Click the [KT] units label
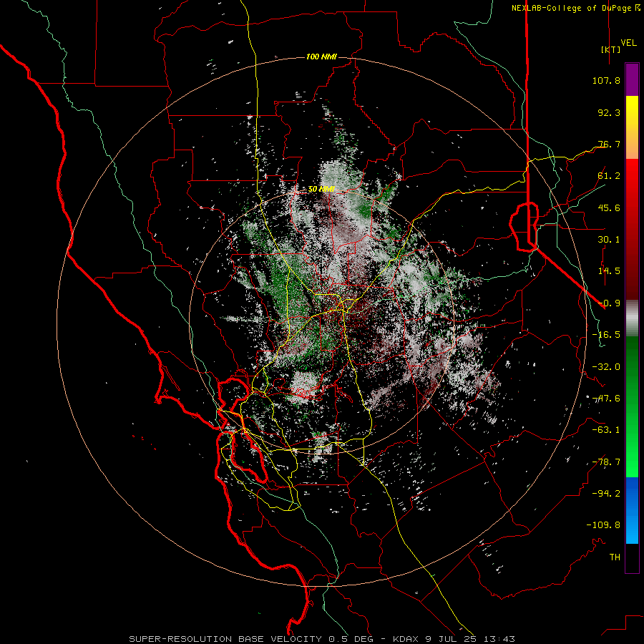Image resolution: width=644 pixels, height=644 pixels. tap(611, 49)
